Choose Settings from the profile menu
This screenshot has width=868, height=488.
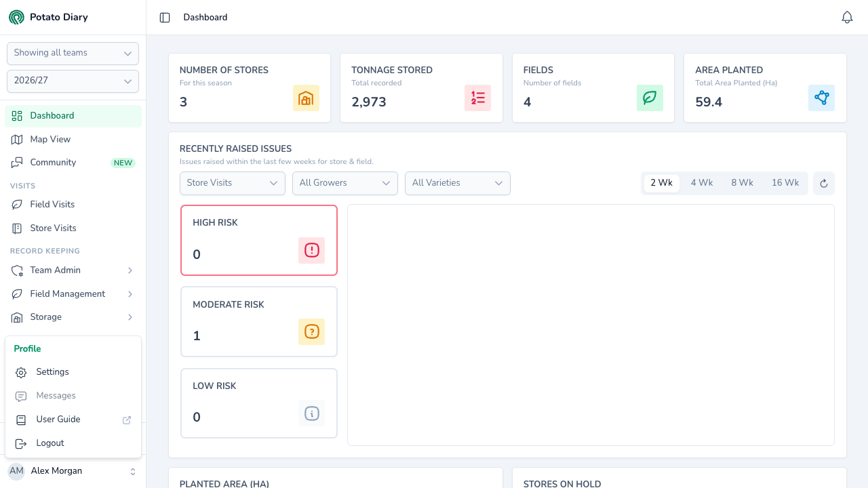coord(73,372)
